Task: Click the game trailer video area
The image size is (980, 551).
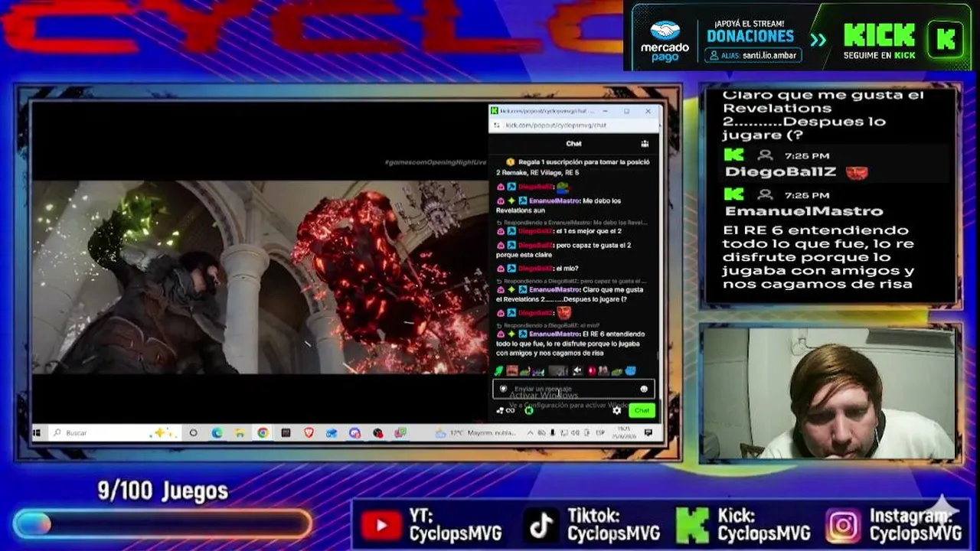Action: coord(260,277)
